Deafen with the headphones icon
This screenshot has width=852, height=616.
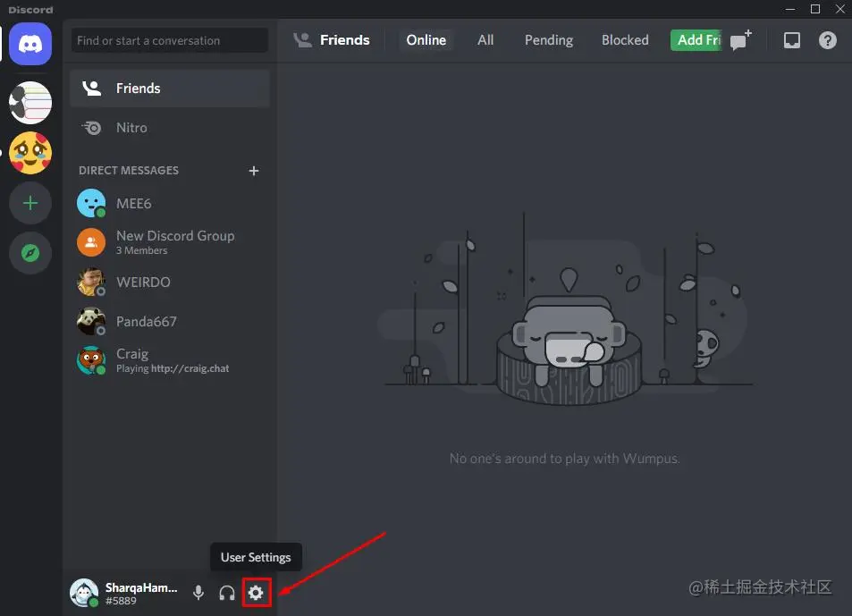[227, 592]
